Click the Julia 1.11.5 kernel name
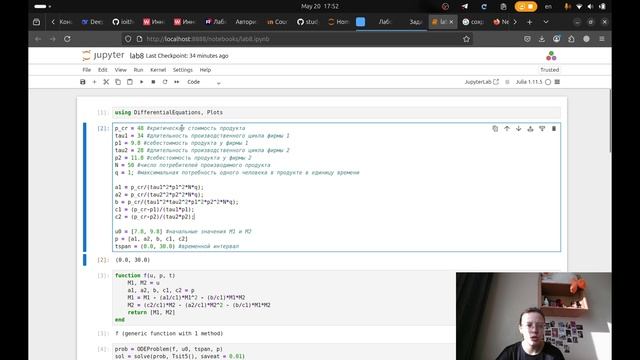This screenshot has width=640, height=360. coord(529,82)
